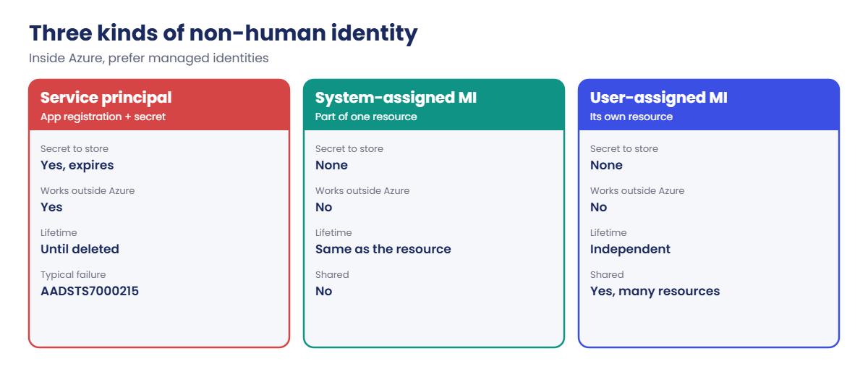Select the "User-assigned MI" card heading
868x372 pixels.
[x=659, y=98]
